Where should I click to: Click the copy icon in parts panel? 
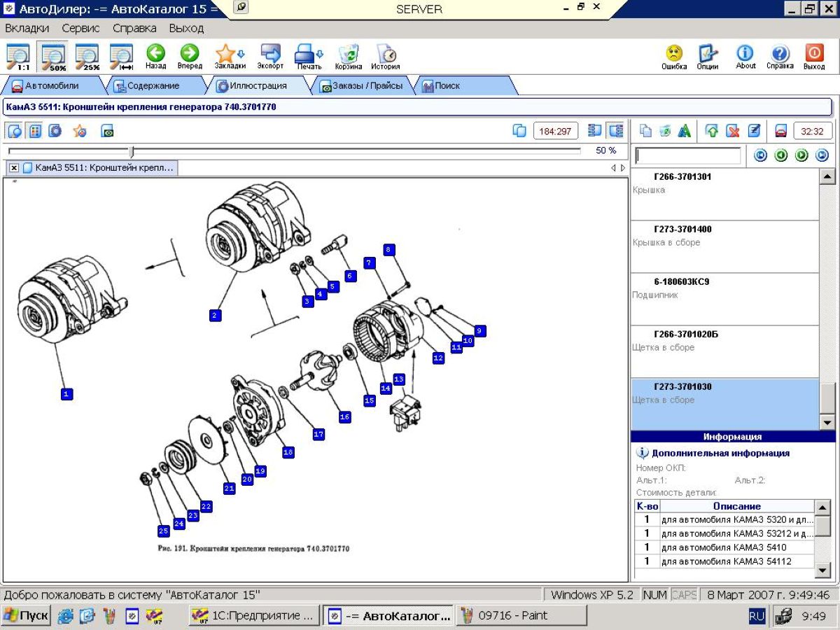[646, 131]
